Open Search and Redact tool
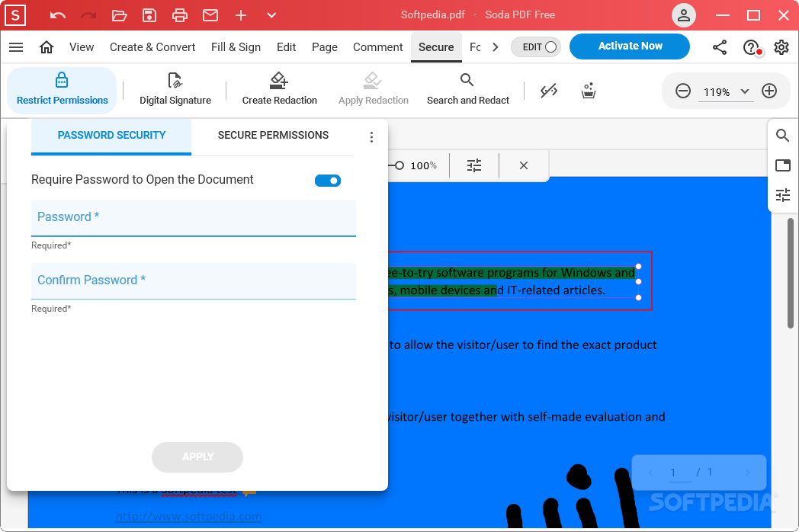 468,90
